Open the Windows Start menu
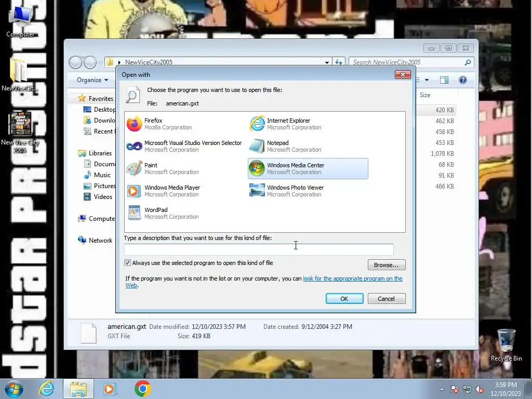The image size is (532, 399). (x=14, y=389)
